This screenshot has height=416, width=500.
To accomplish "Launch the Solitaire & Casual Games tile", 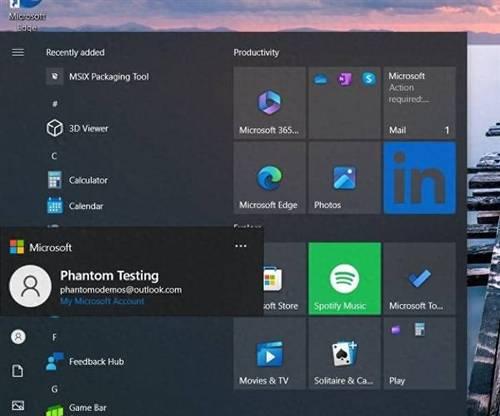I will point(344,353).
